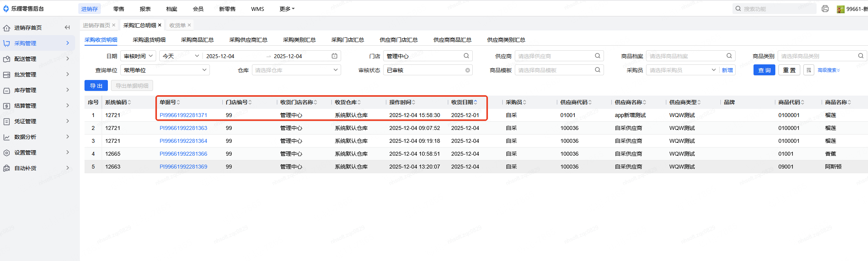Click the search icon in the 搜索功能 box

coord(738,9)
